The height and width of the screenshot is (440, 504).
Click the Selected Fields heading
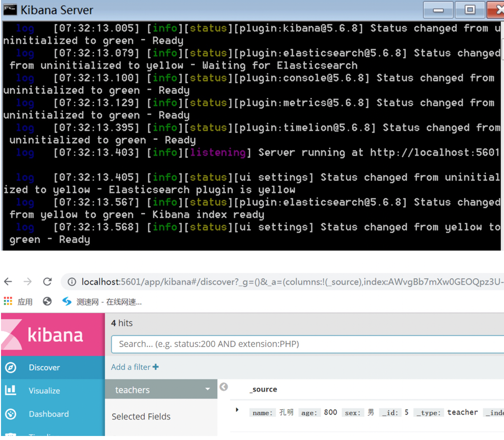point(141,416)
